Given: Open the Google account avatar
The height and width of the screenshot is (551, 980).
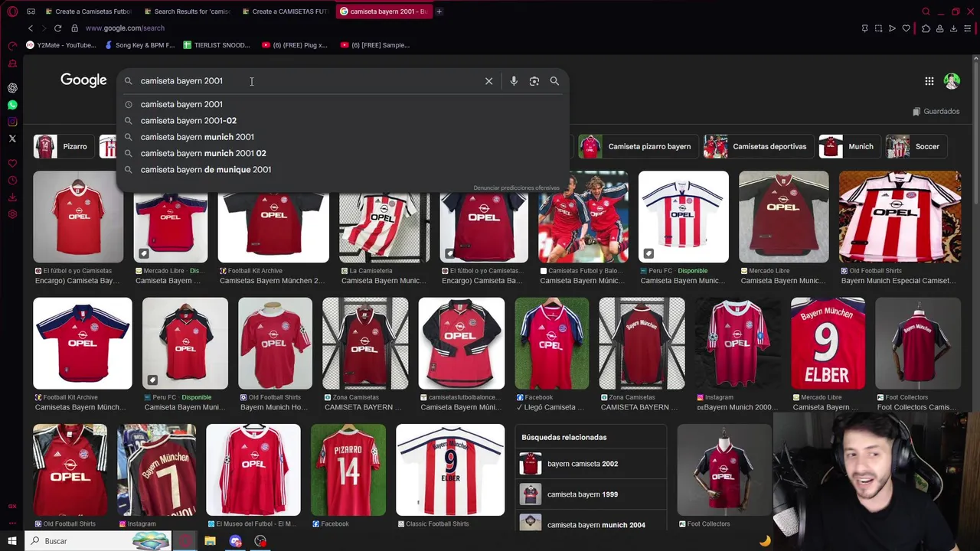Looking at the screenshot, I should [952, 81].
